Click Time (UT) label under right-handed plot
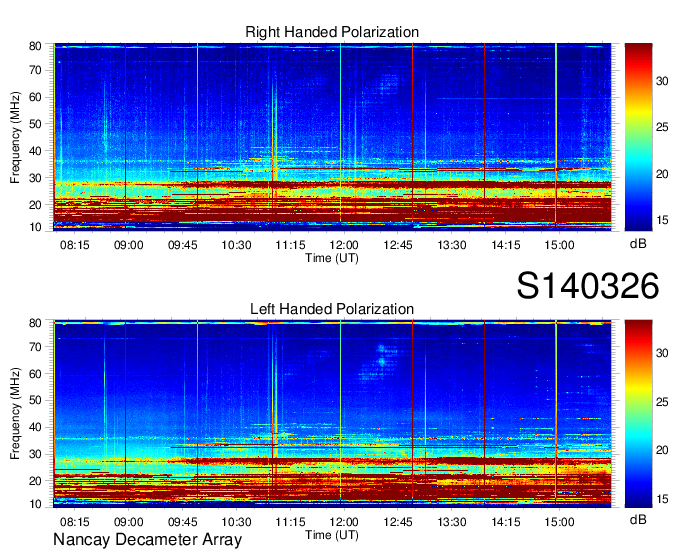Viewport: 680px width, 552px height. click(332, 258)
